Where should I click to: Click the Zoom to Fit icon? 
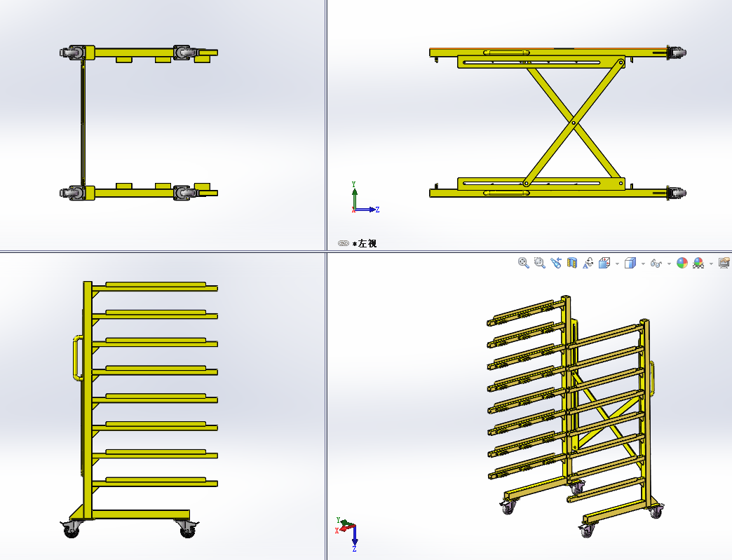coord(523,263)
